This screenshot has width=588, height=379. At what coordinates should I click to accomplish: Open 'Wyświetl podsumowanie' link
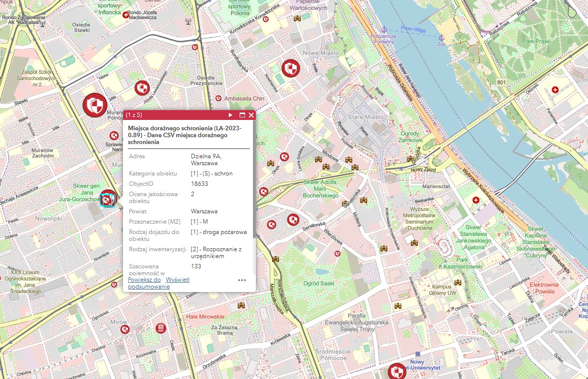pos(158,283)
